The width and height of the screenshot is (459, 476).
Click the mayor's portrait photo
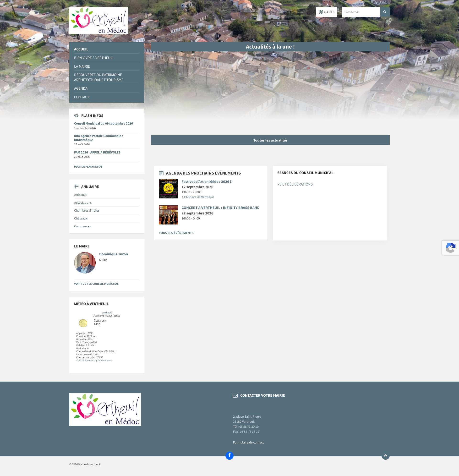(85, 263)
